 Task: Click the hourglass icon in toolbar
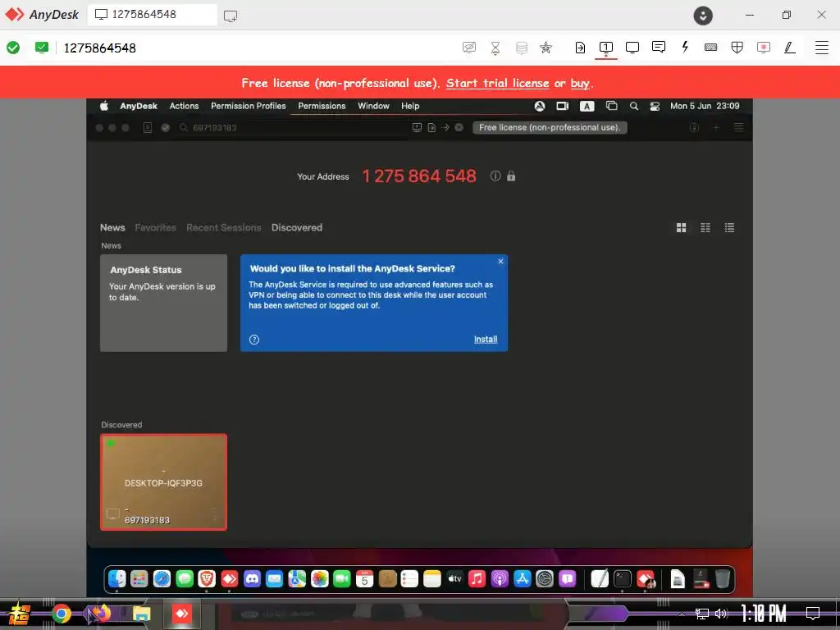tap(495, 48)
